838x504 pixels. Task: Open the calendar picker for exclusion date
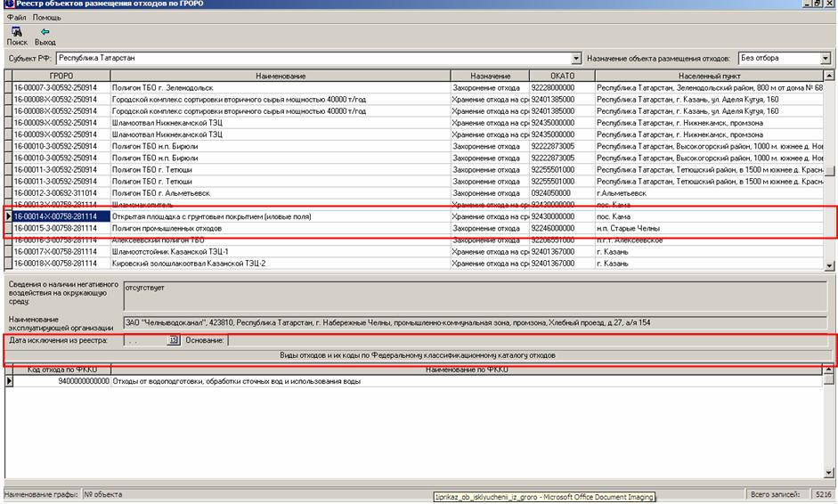[174, 339]
